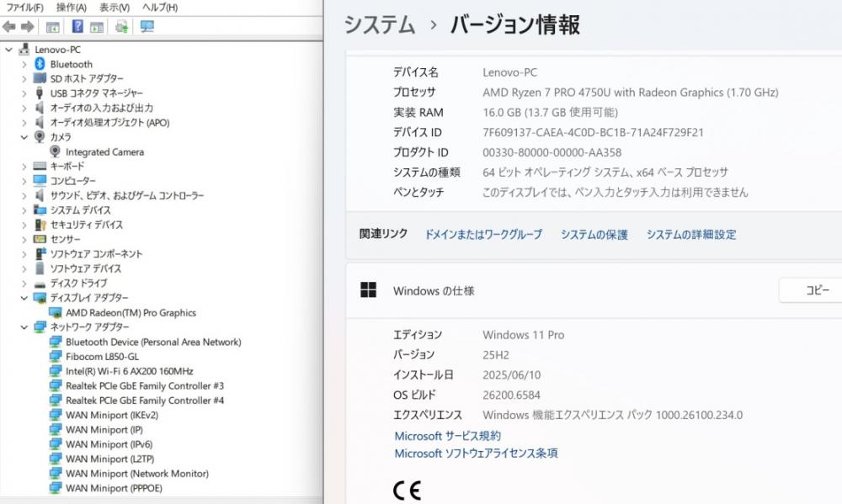The width and height of the screenshot is (842, 504).
Task: Click the Windows logo beside Windows の仕様
Action: pyautogui.click(x=369, y=290)
